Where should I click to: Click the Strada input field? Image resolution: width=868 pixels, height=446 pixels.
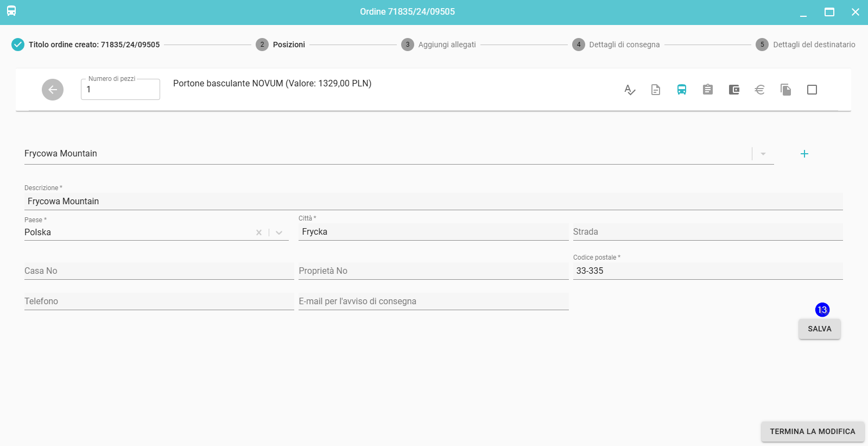point(707,232)
